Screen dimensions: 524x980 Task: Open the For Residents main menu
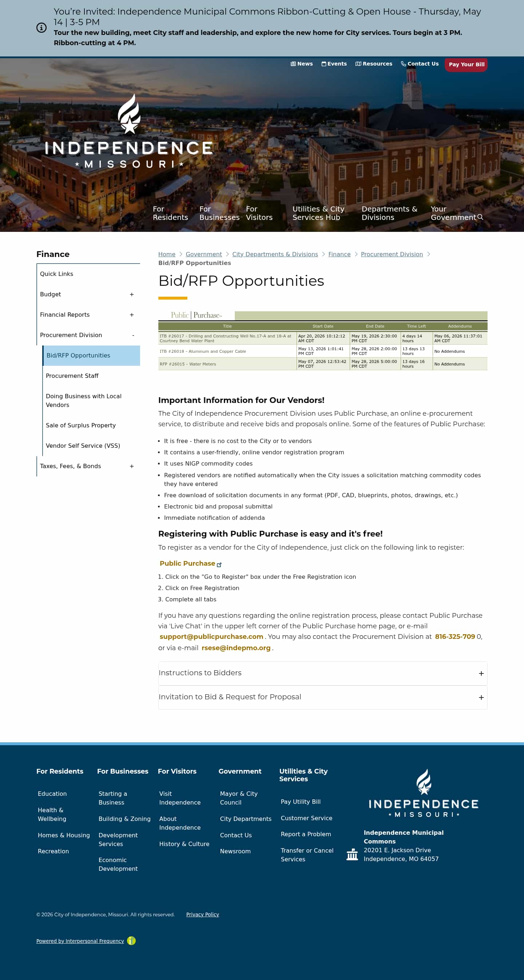pos(170,213)
